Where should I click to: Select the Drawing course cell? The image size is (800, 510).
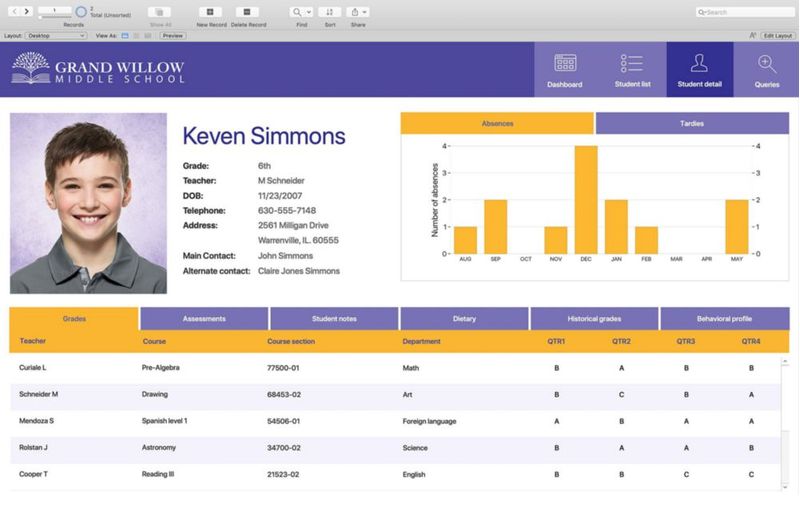(x=155, y=394)
